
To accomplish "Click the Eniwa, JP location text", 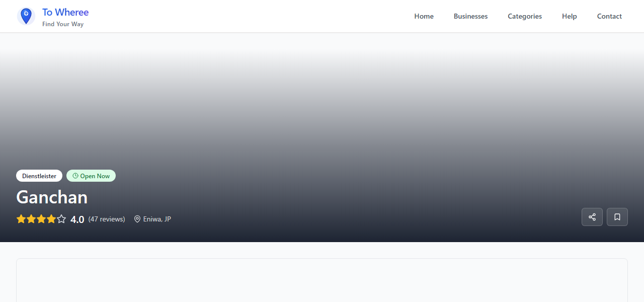I will pyautogui.click(x=157, y=219).
